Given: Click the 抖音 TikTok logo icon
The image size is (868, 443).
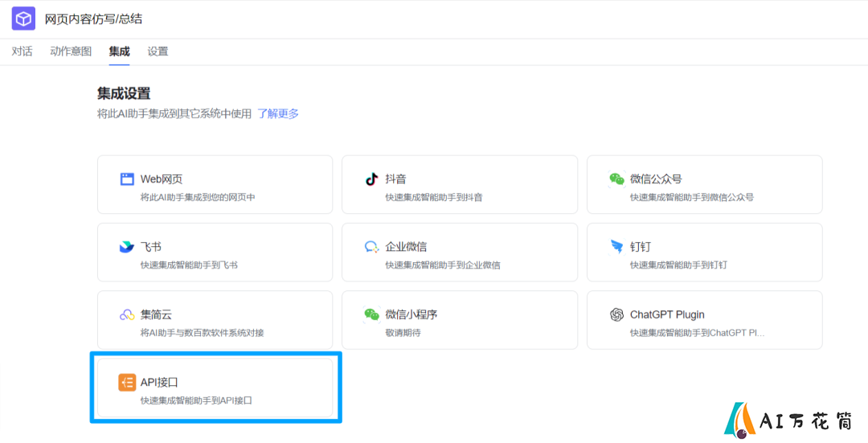Looking at the screenshot, I should [371, 178].
